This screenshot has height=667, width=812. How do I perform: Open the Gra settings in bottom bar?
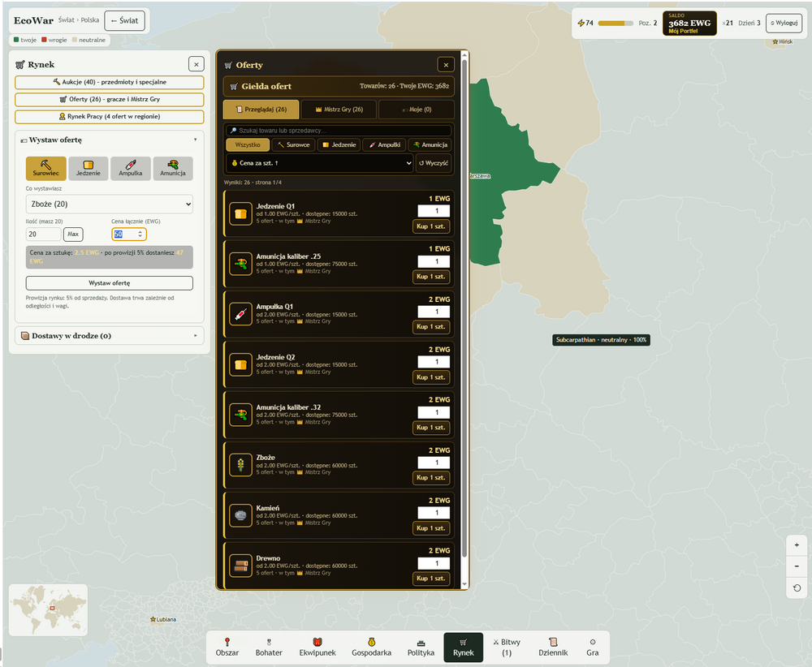click(x=593, y=648)
